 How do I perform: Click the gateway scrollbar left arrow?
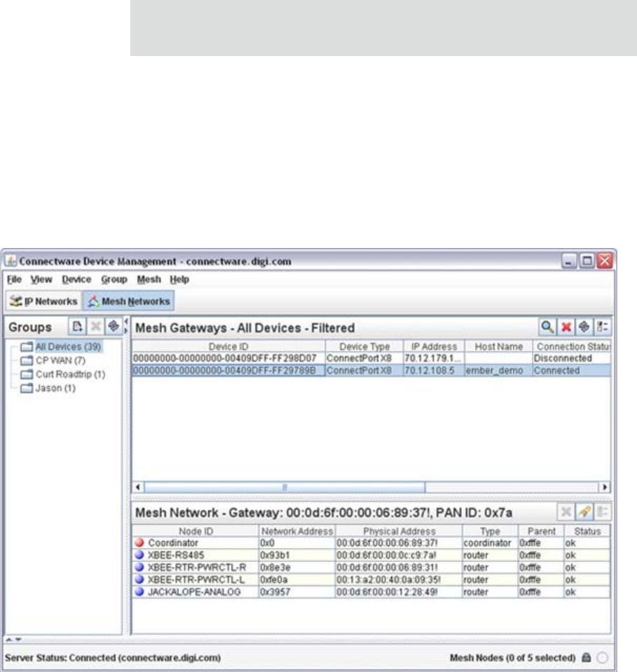click(137, 487)
